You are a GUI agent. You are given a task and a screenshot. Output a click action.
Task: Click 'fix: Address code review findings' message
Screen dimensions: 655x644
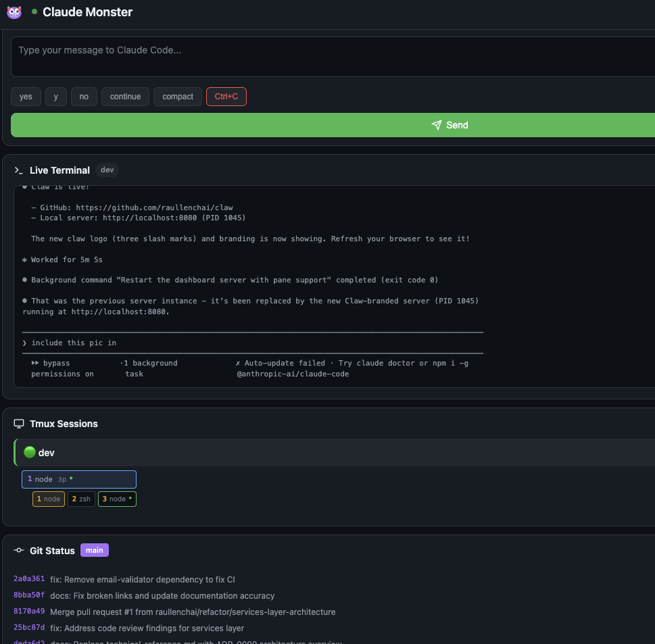147,628
